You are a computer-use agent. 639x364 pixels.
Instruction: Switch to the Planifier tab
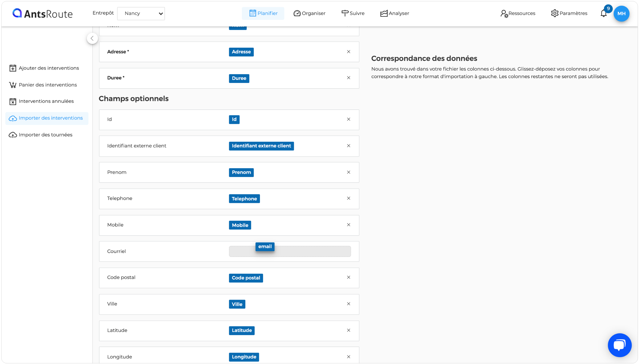pos(263,13)
